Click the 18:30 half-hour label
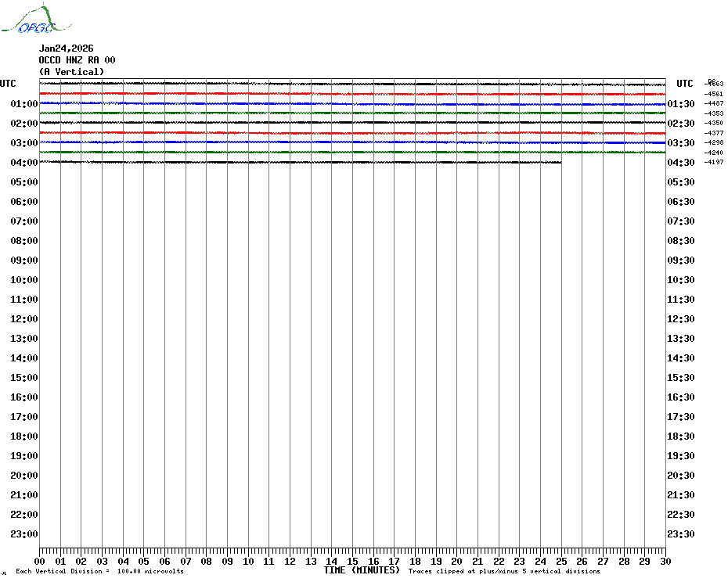The height and width of the screenshot is (582, 728). coord(681,436)
